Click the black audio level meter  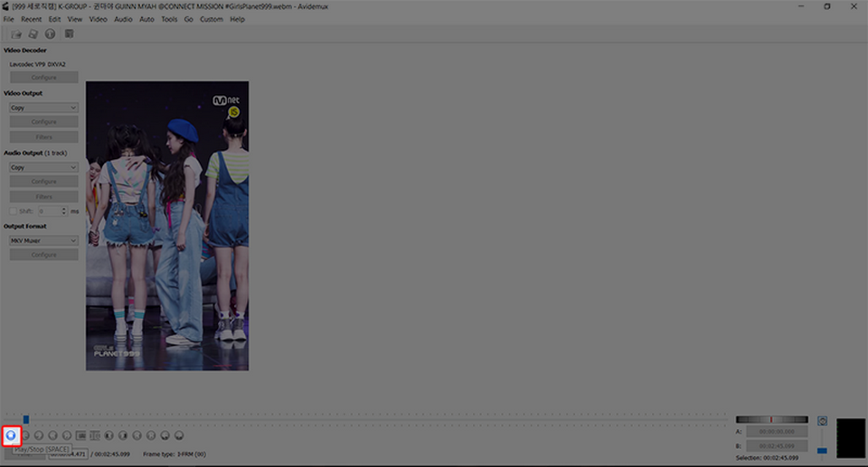850,438
